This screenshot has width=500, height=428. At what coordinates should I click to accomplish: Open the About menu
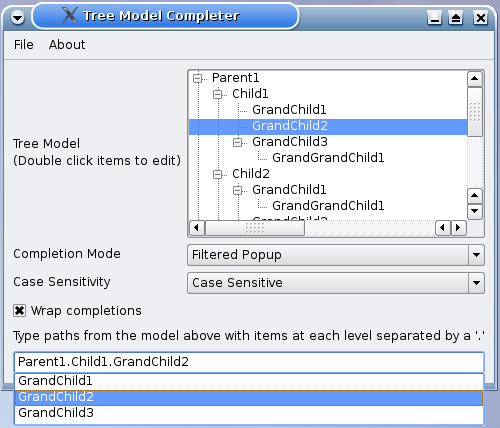tap(67, 45)
